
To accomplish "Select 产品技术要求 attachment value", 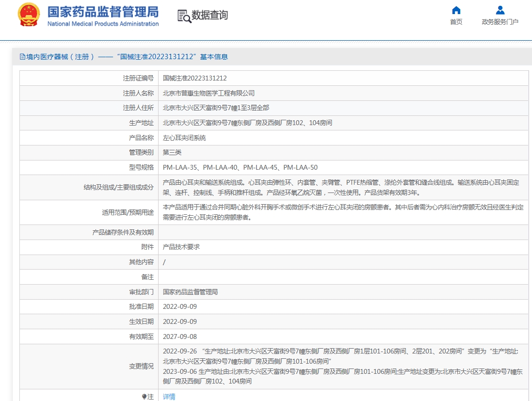I will [x=181, y=247].
